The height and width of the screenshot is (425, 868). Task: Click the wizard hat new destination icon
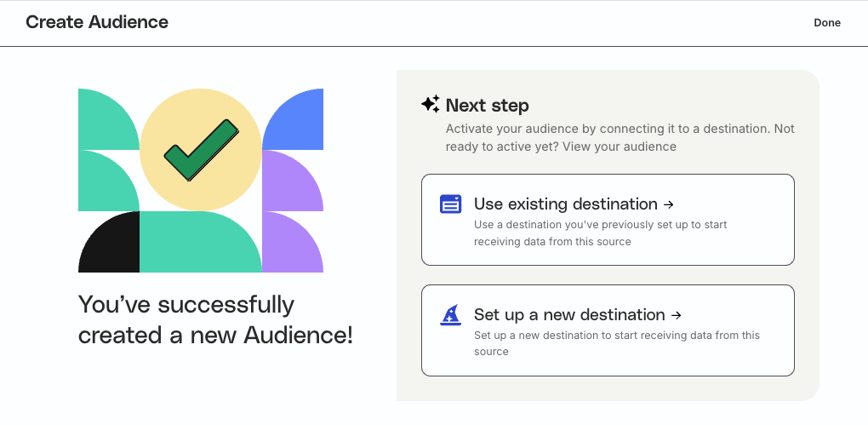coord(450,314)
